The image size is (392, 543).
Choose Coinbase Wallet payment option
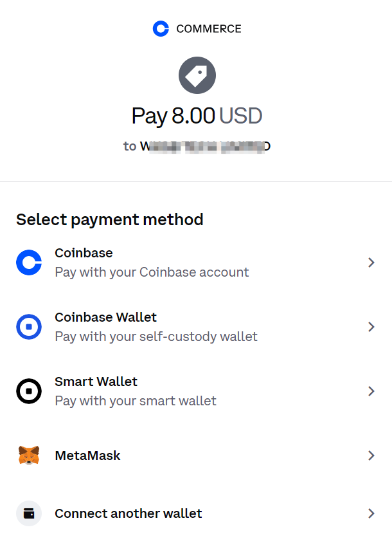(x=105, y=317)
